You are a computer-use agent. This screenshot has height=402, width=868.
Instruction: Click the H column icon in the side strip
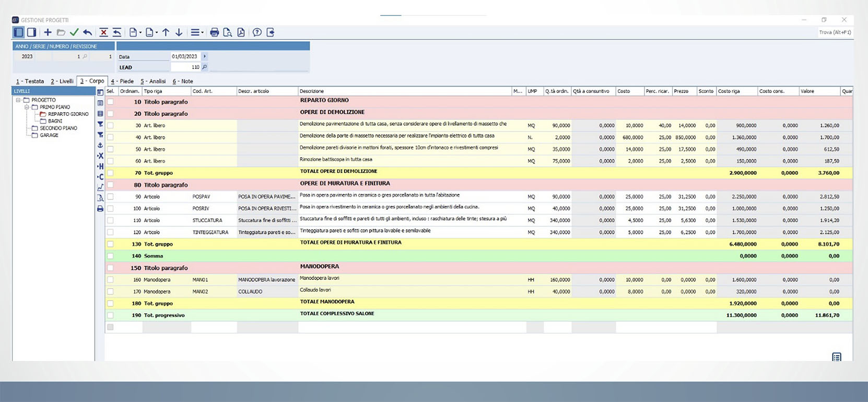[100, 166]
